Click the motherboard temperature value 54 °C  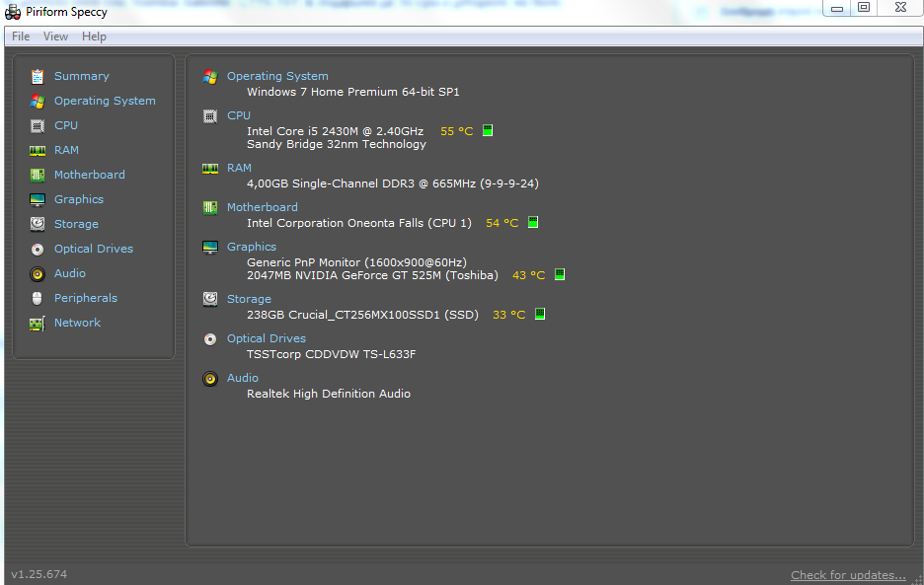pyautogui.click(x=502, y=223)
